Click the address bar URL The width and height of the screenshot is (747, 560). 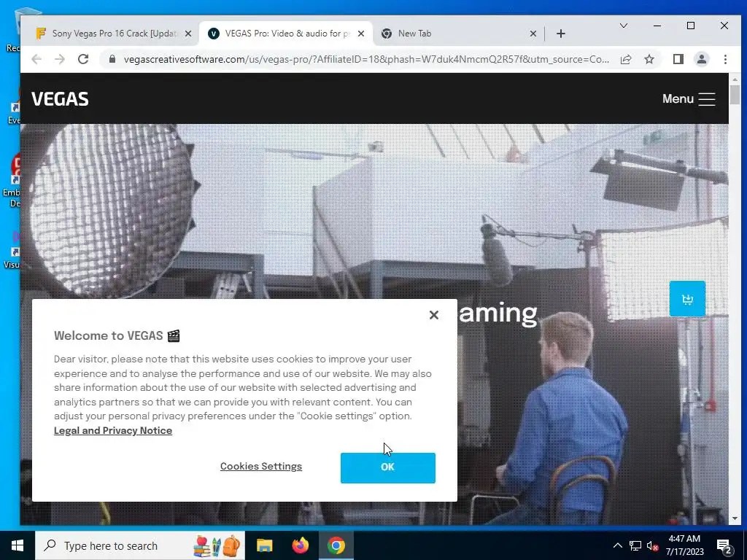366,59
